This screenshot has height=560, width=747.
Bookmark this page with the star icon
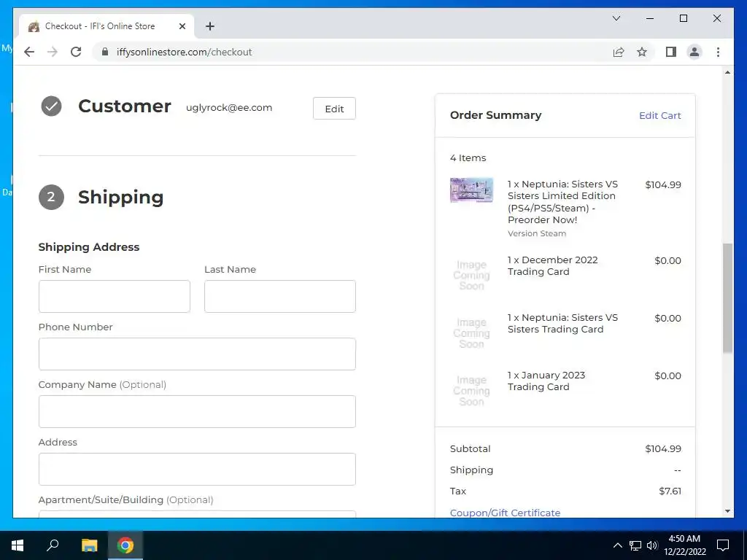[642, 52]
